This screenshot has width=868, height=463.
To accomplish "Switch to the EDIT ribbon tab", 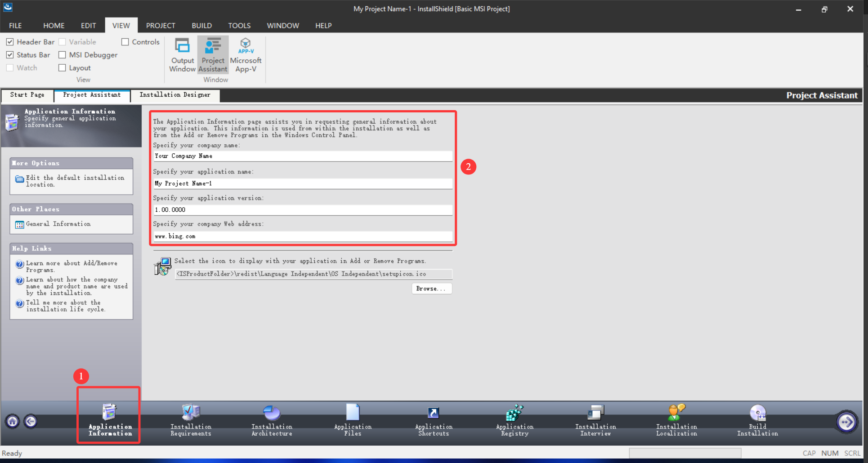I will point(88,26).
